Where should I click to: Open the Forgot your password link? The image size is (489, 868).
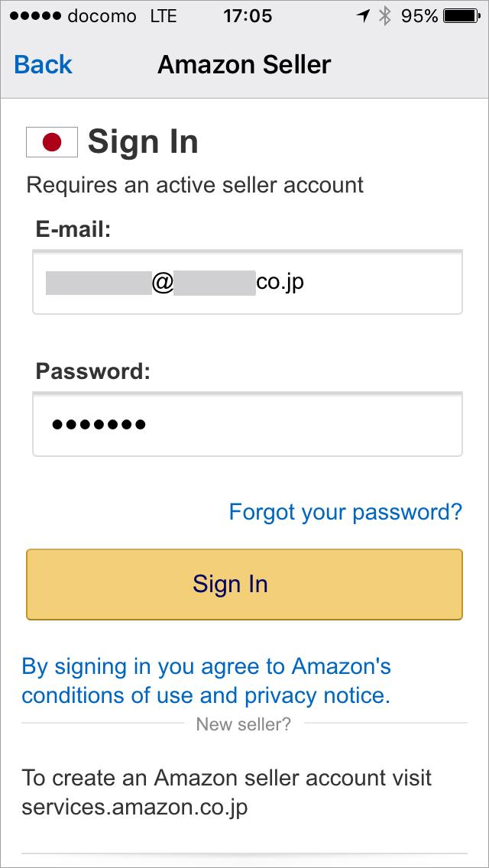345,511
